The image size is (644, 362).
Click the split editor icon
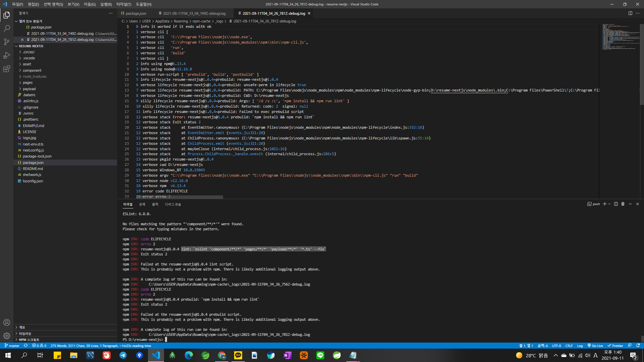click(x=630, y=13)
